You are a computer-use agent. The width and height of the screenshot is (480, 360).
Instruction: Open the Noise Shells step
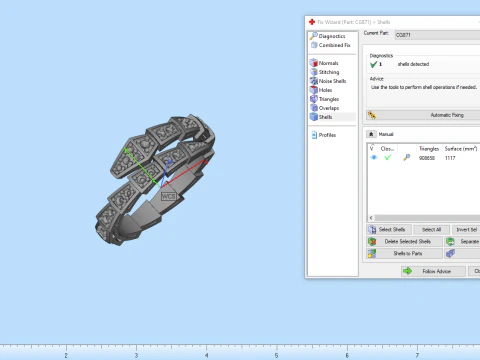(x=328, y=81)
